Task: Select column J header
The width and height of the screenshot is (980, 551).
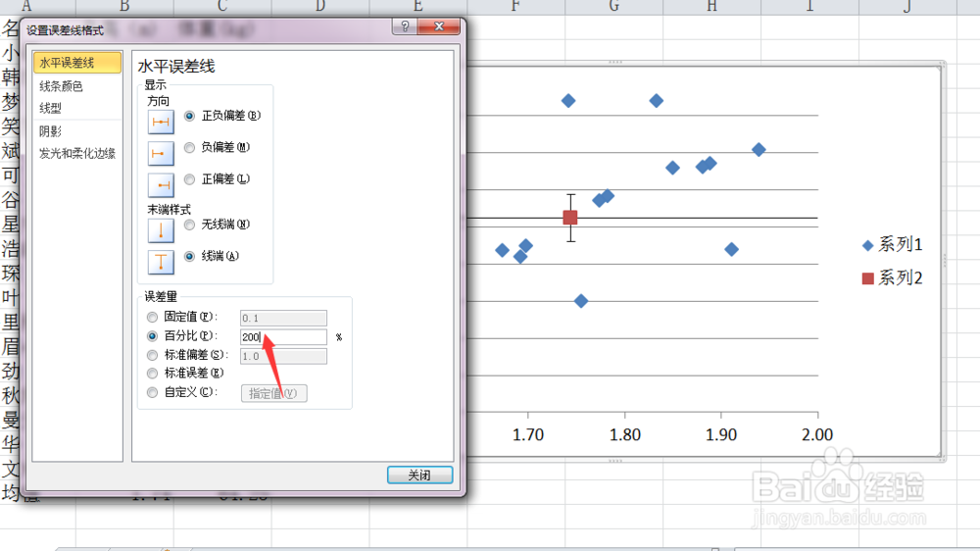Action: (x=907, y=7)
